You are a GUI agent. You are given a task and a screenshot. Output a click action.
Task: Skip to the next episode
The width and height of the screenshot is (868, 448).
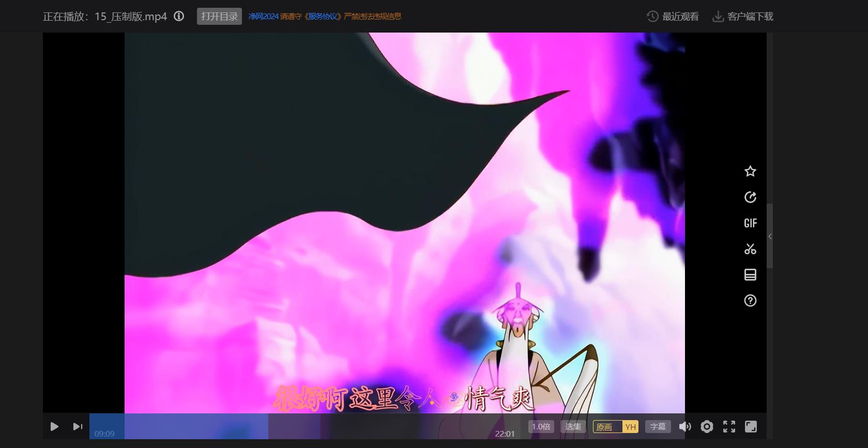(78, 426)
